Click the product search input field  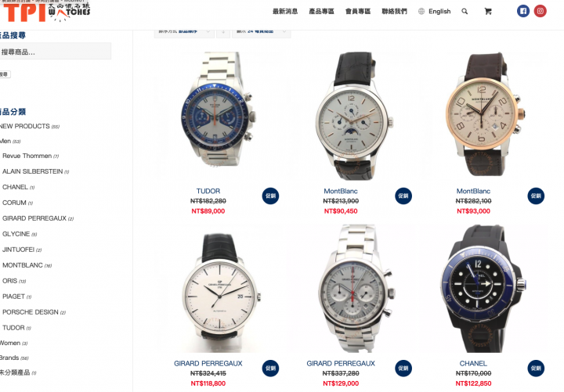pyautogui.click(x=55, y=52)
